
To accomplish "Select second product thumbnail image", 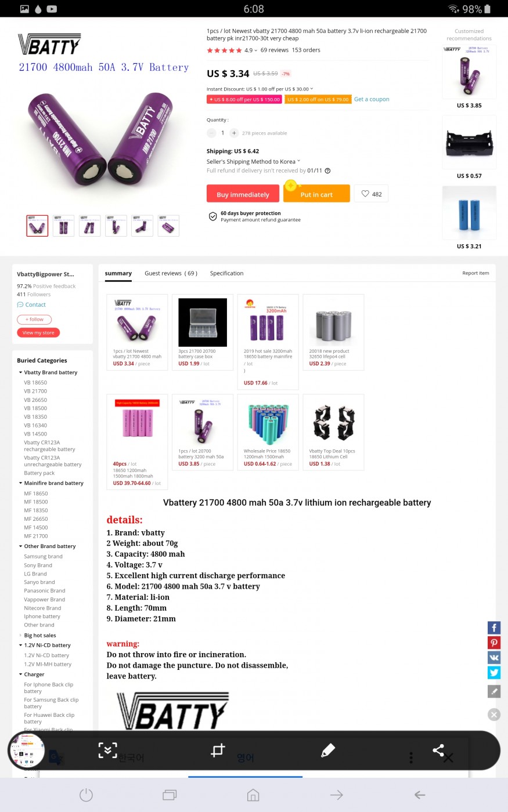I will (x=63, y=226).
